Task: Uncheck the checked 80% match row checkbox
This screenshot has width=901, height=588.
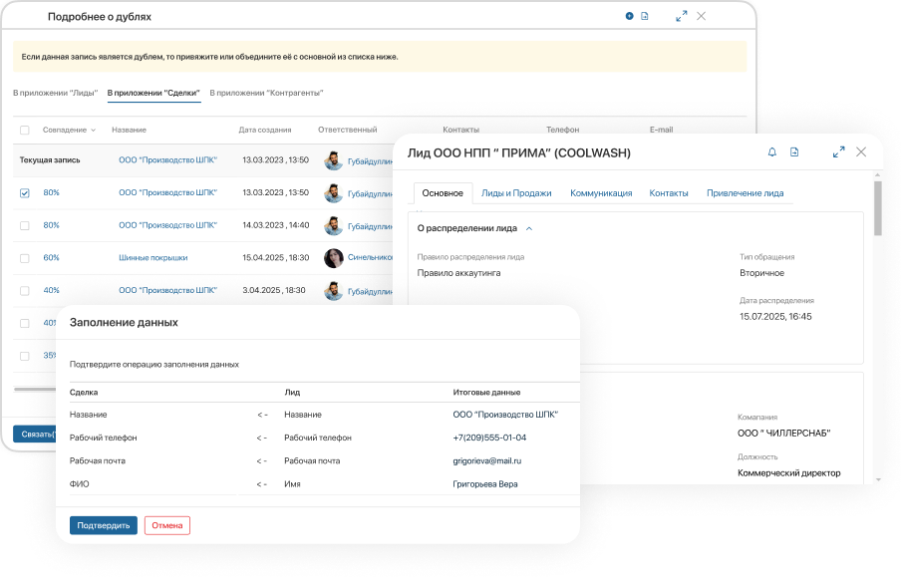Action: (25, 193)
